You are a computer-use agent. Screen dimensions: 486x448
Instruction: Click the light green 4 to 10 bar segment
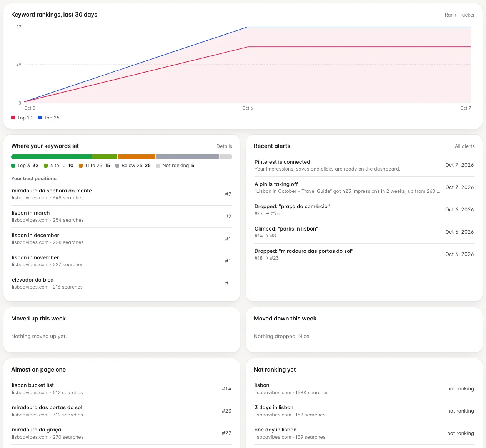click(105, 157)
